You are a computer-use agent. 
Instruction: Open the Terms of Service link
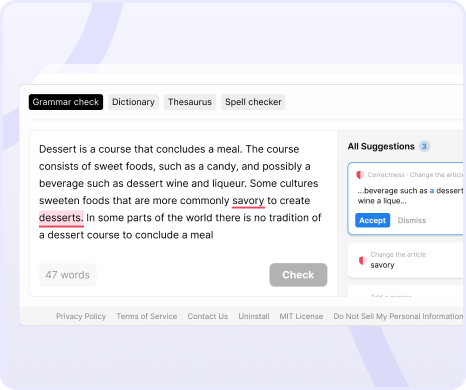point(147,316)
